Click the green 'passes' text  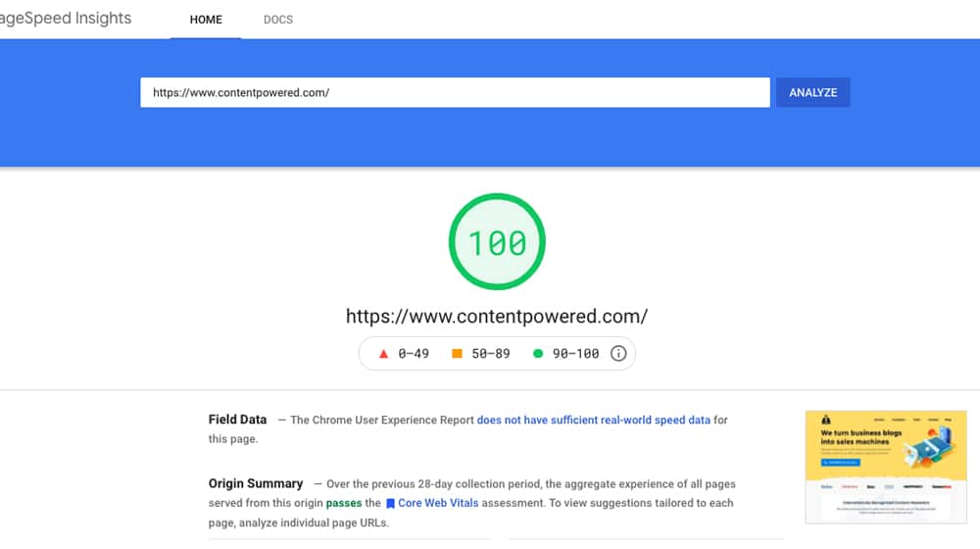point(344,503)
